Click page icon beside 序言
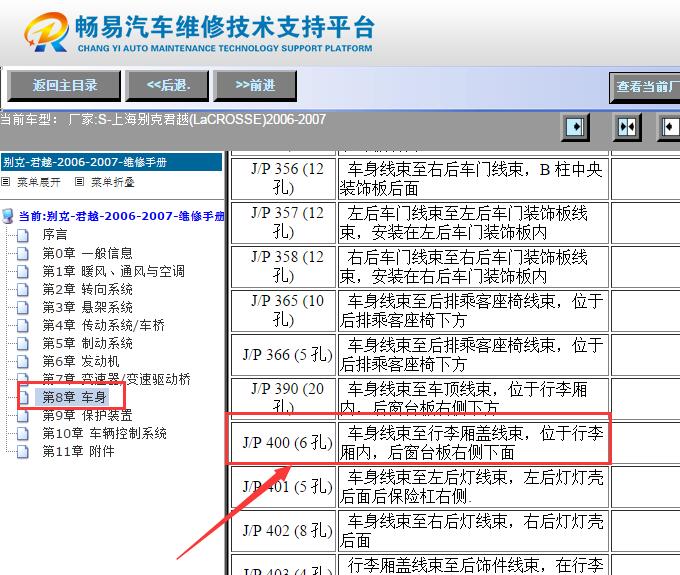 (x=23, y=235)
